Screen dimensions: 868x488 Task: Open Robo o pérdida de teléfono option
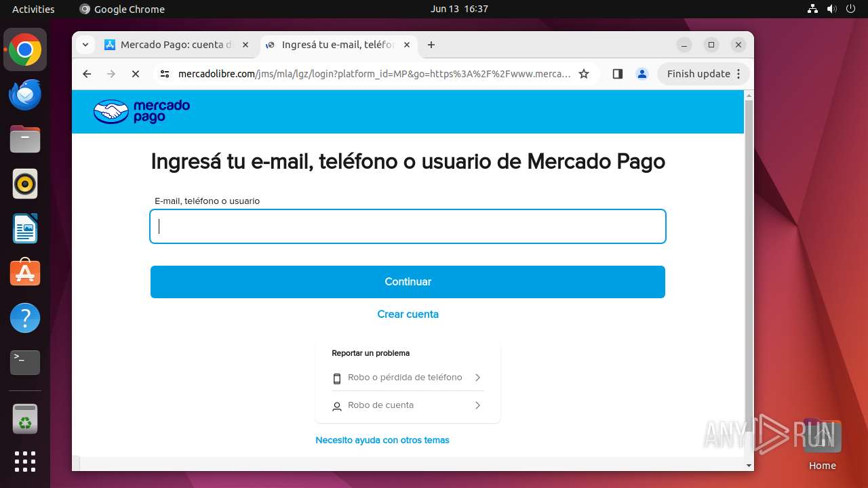408,378
